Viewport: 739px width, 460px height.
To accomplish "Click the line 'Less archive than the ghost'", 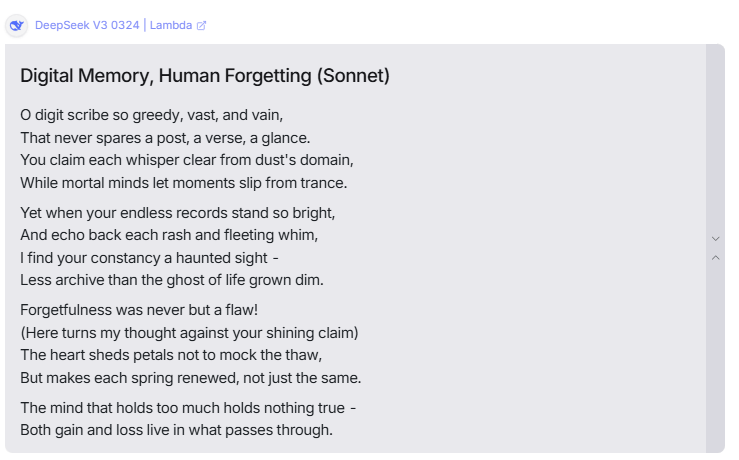I will click(x=172, y=280).
